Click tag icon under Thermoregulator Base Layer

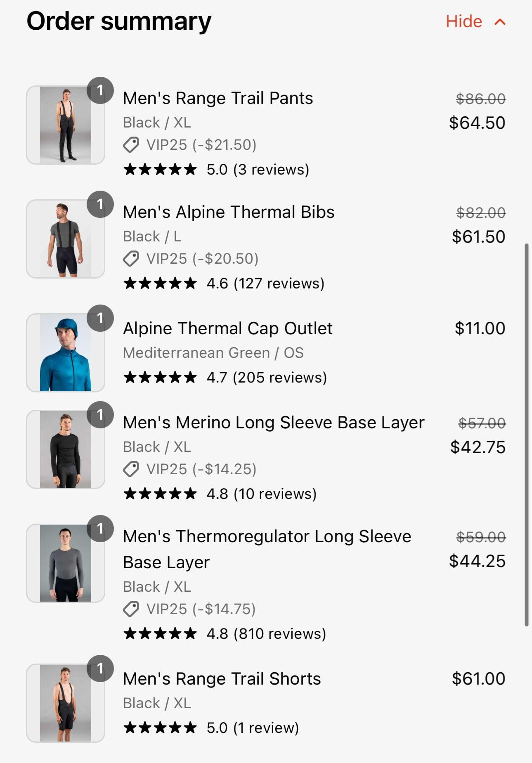(131, 609)
